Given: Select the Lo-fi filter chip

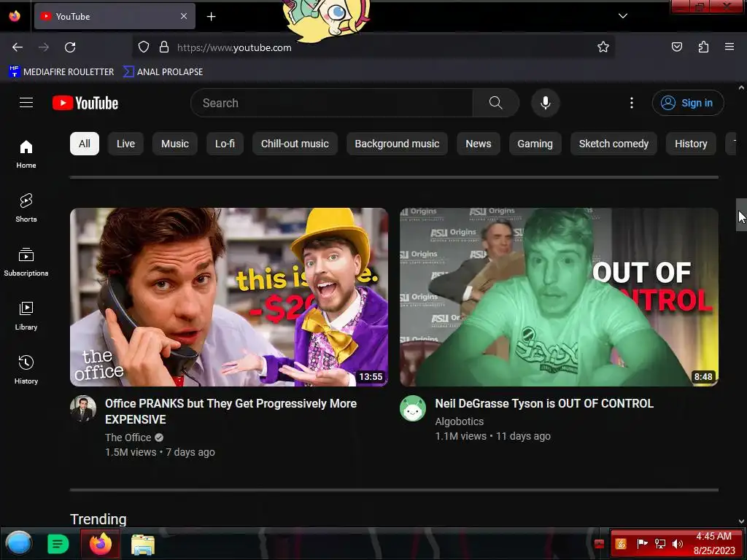Looking at the screenshot, I should pyautogui.click(x=225, y=144).
